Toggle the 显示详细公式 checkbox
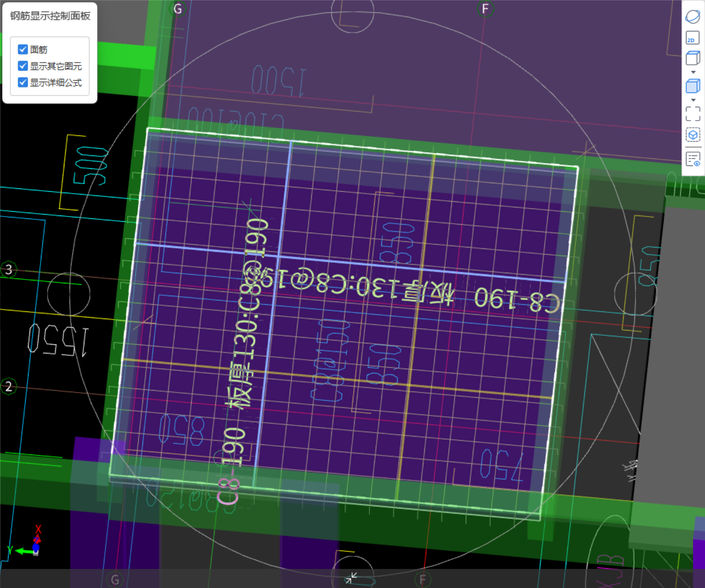Viewport: 705px width, 588px height. click(x=22, y=83)
